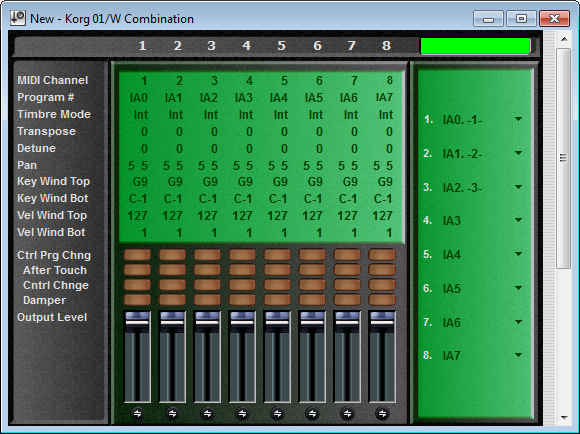Screen dimensions: 580x434
Task: Click the vertical scrollbar thumb
Action: pos(564,158)
